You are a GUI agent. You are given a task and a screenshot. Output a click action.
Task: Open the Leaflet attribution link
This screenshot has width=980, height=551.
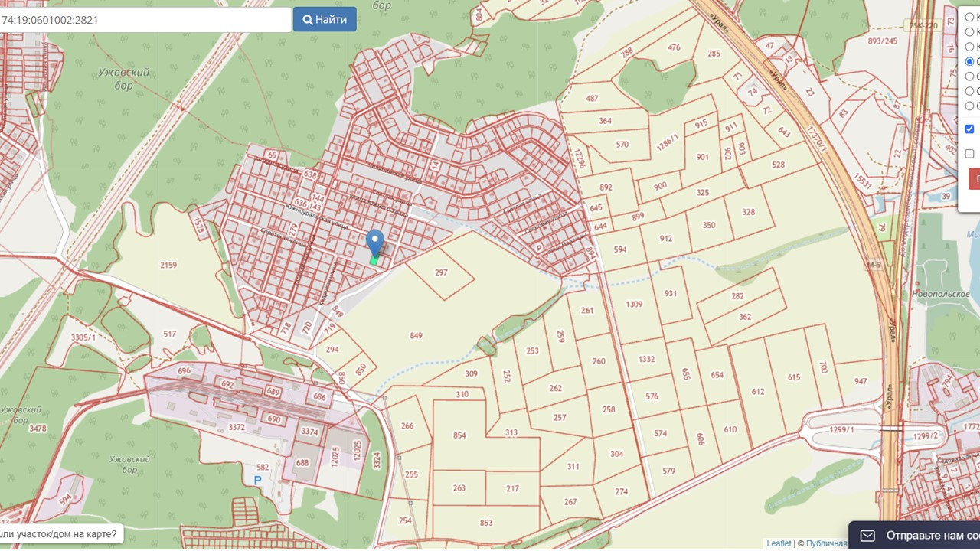(x=779, y=543)
